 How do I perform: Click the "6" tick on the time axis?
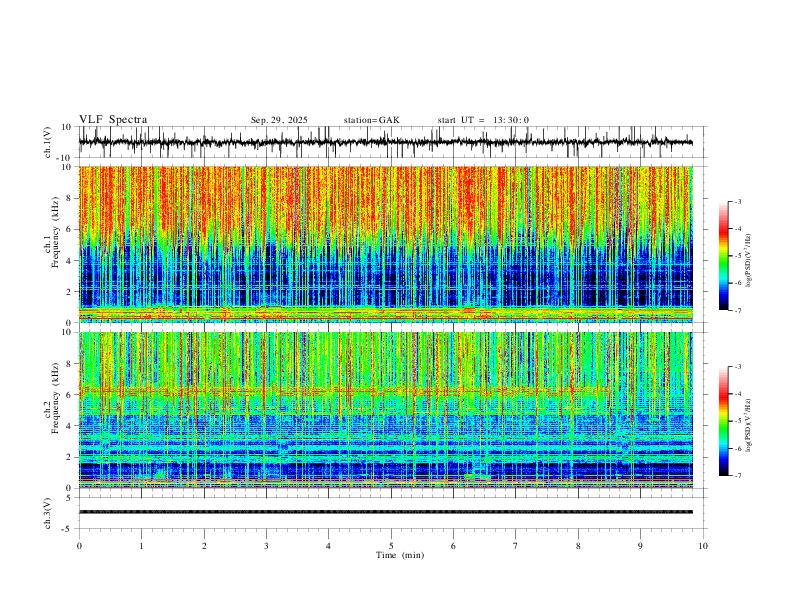point(453,546)
